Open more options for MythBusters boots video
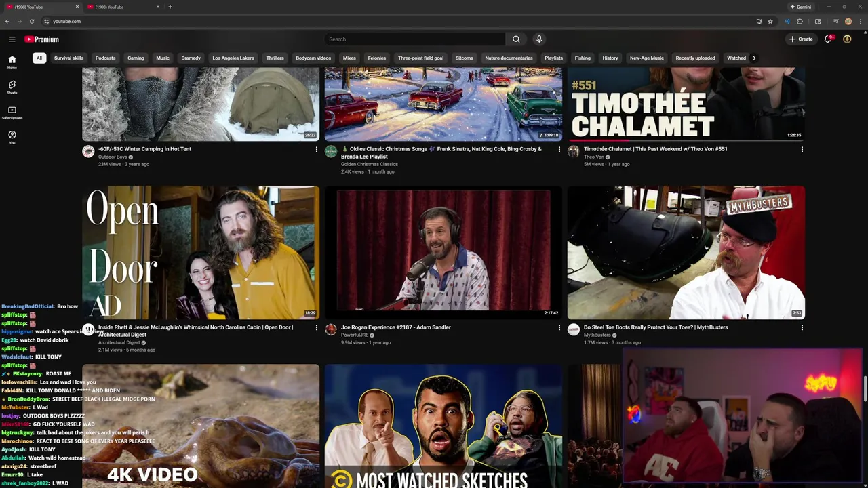This screenshot has width=868, height=488. [x=802, y=327]
